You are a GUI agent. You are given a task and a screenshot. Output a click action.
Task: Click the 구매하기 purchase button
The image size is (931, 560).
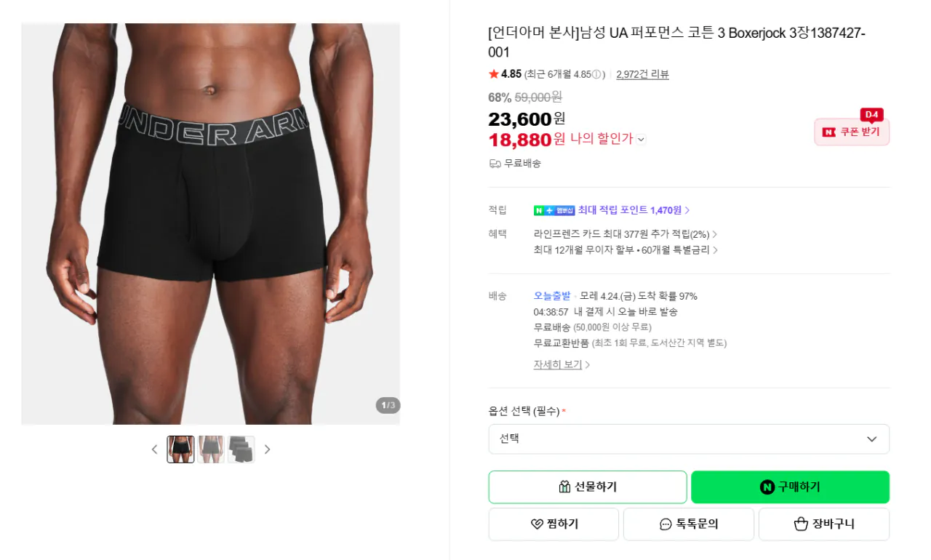(791, 487)
